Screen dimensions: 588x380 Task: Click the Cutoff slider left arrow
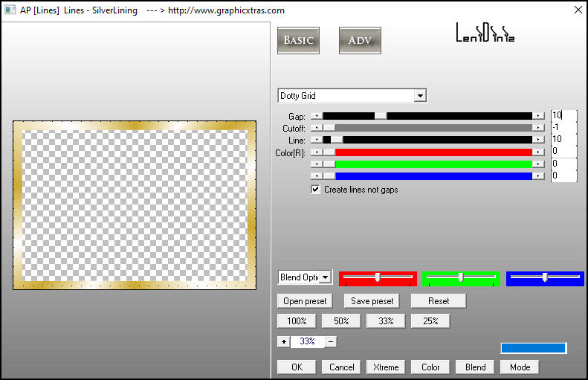[x=316, y=128]
